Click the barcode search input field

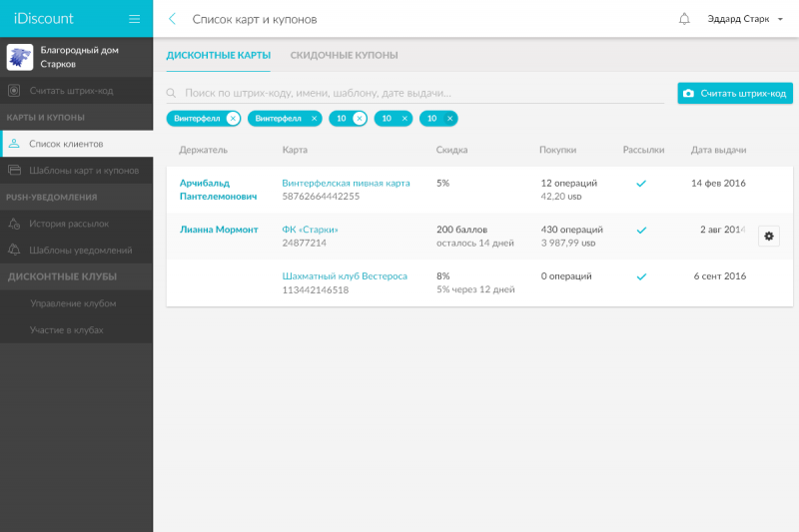click(x=419, y=93)
